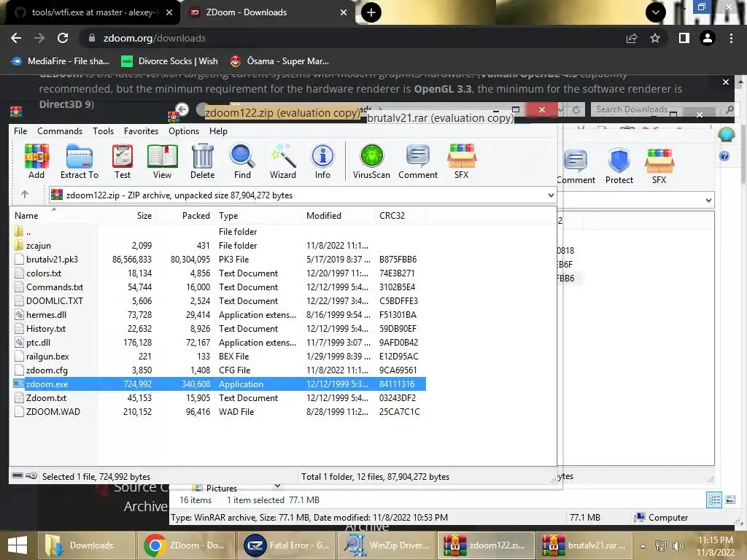This screenshot has height=560, width=747.
Task: Bookmark this page with star icon
Action: click(x=655, y=38)
